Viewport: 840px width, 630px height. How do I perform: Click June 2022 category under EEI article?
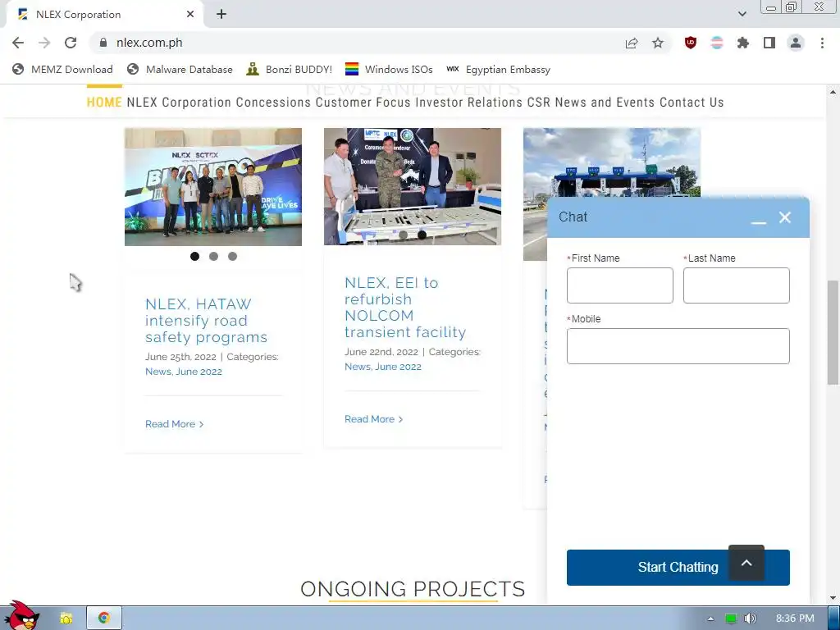coord(398,367)
